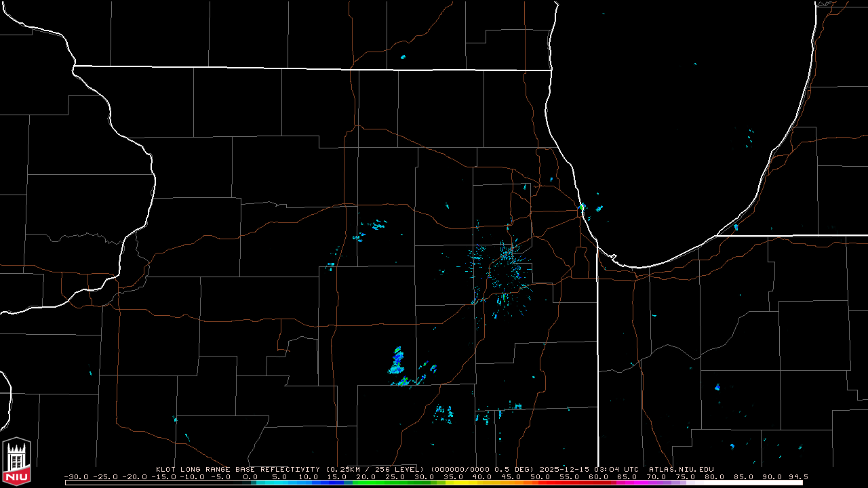Viewport: 868px width, 488px height.
Task: Click the 94.5 label on the dBZ scale
Action: (x=796, y=476)
